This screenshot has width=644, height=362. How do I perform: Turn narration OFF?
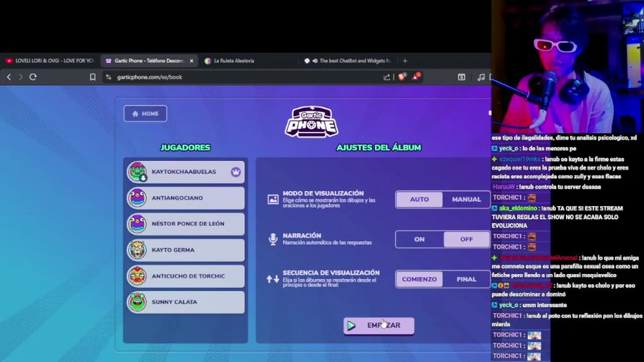466,239
